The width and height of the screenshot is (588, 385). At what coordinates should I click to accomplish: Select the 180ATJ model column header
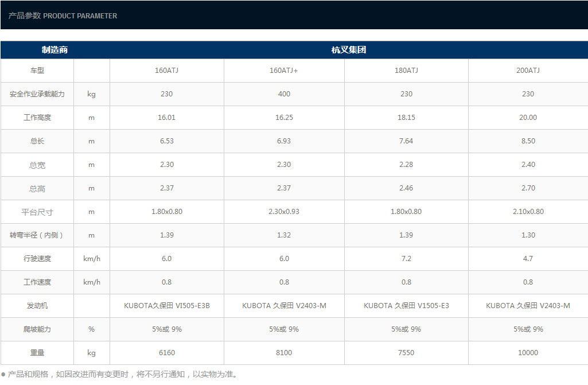click(x=406, y=71)
